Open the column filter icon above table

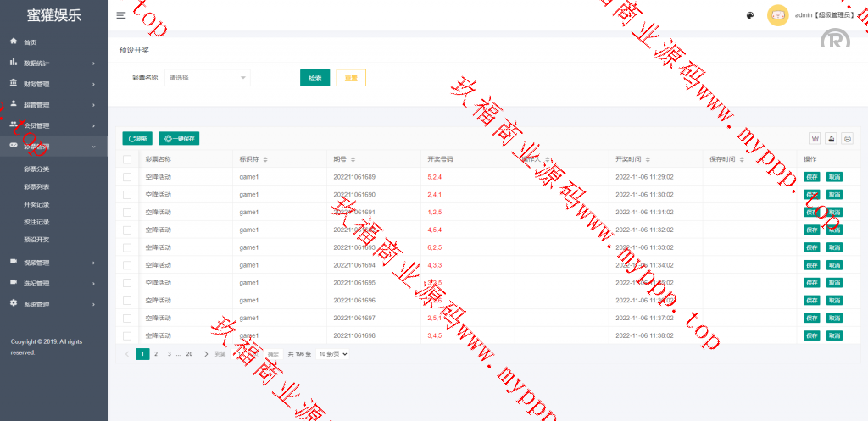tap(815, 139)
